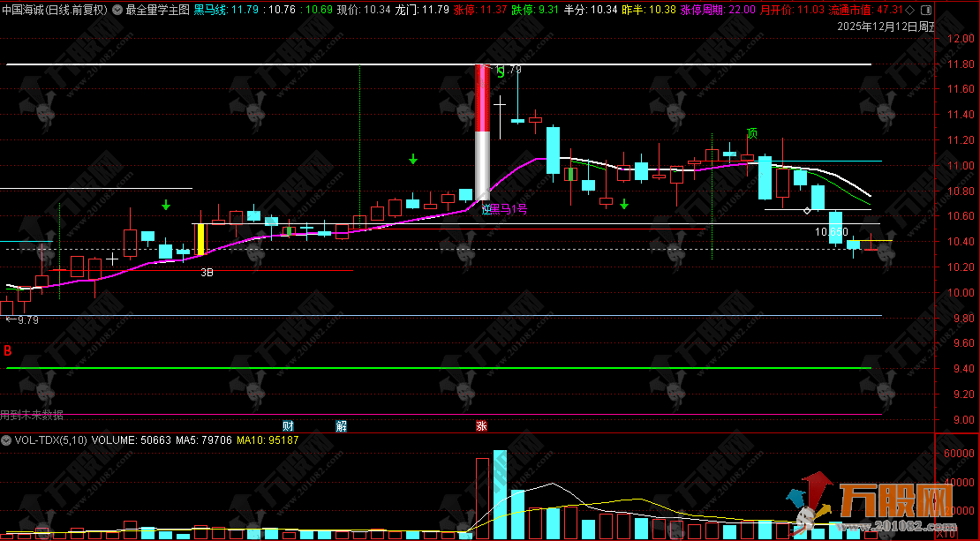Click the 10.650 price label on chart
The width and height of the screenshot is (980, 541).
tap(832, 232)
